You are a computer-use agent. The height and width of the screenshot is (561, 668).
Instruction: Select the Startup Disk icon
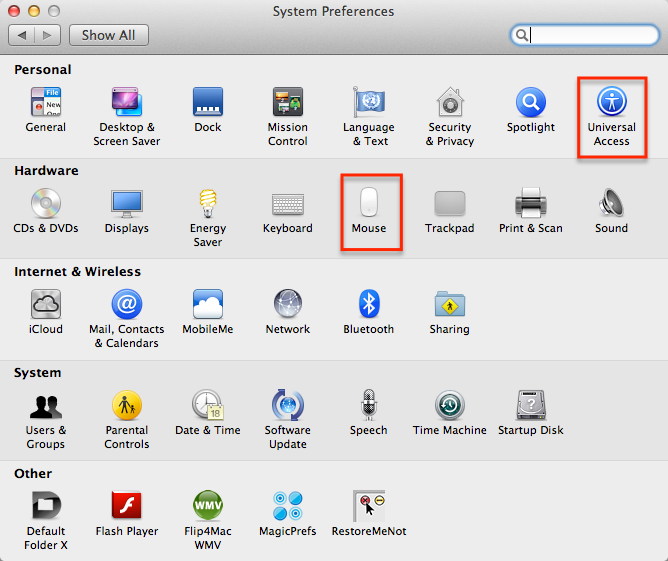coord(531,406)
